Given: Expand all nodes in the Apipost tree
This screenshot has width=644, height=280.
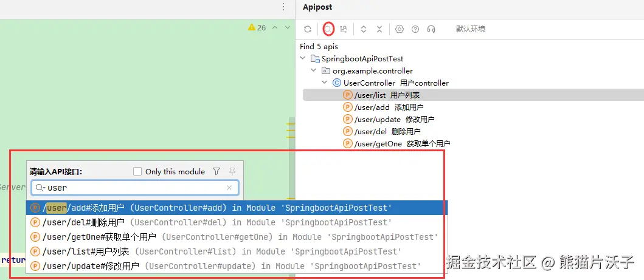Looking at the screenshot, I should [x=364, y=29].
